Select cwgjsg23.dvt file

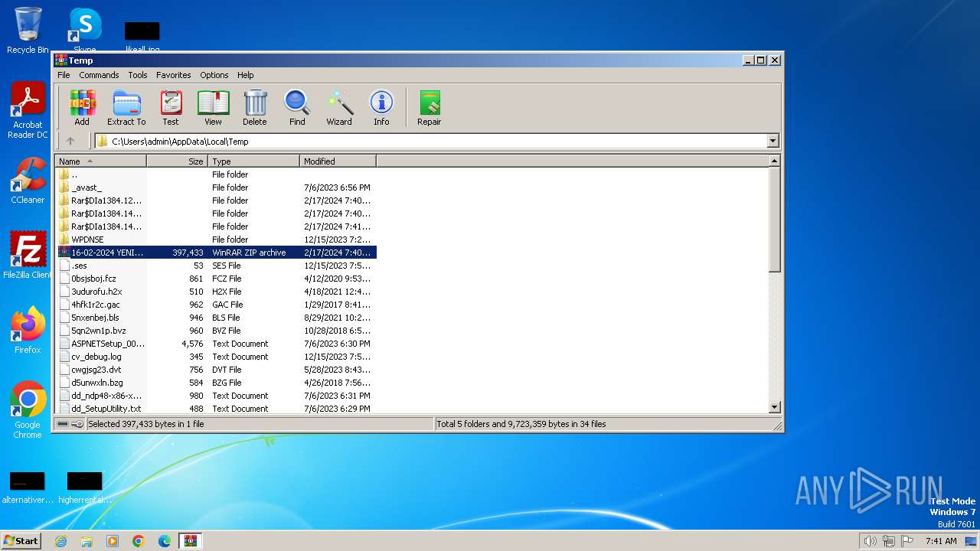click(x=216, y=370)
